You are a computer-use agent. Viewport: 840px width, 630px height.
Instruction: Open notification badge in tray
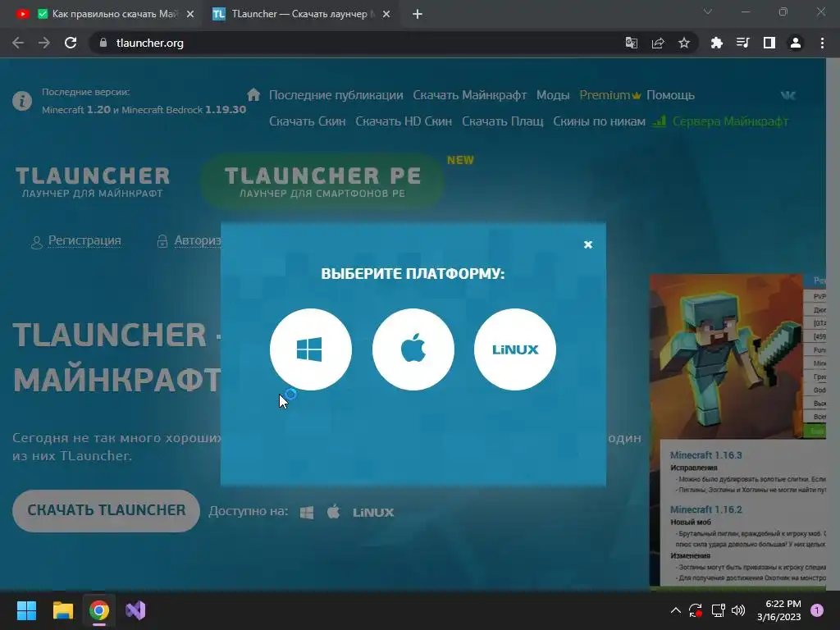coord(817,610)
